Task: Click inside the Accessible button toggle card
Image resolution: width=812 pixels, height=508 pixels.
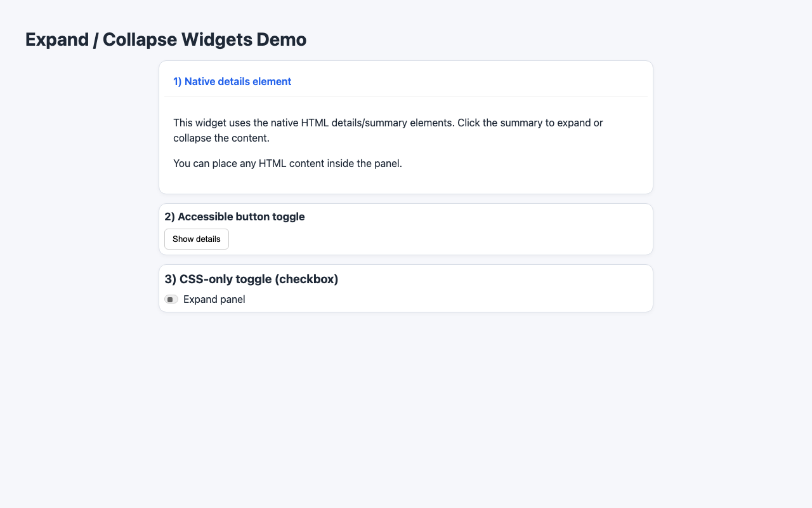Action: pos(444,229)
